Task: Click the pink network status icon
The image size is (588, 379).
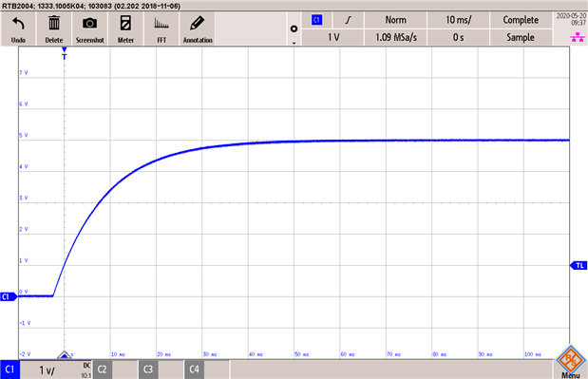Action: click(x=578, y=37)
